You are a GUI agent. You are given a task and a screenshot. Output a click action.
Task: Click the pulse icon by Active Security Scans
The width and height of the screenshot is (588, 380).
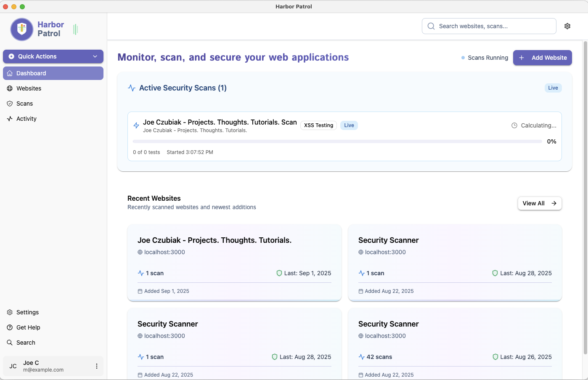(x=132, y=88)
